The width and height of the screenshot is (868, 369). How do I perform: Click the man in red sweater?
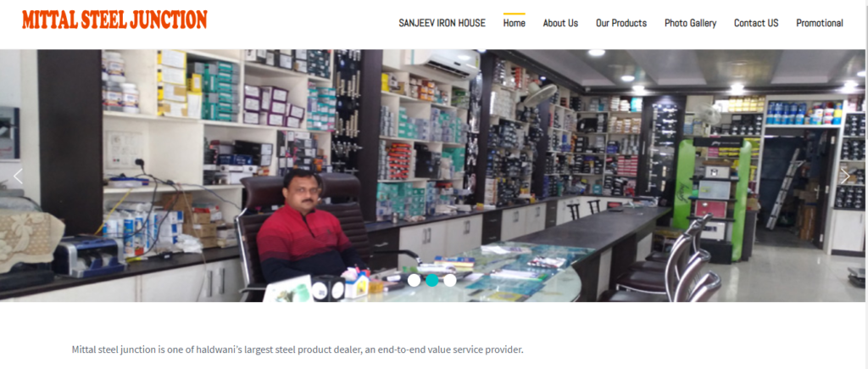[304, 232]
